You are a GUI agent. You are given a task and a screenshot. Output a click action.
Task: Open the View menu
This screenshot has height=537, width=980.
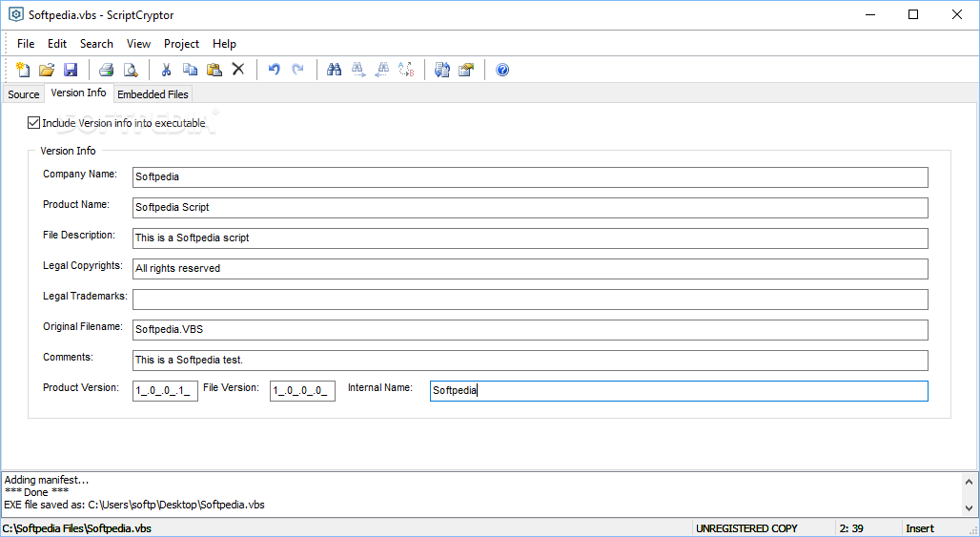139,44
